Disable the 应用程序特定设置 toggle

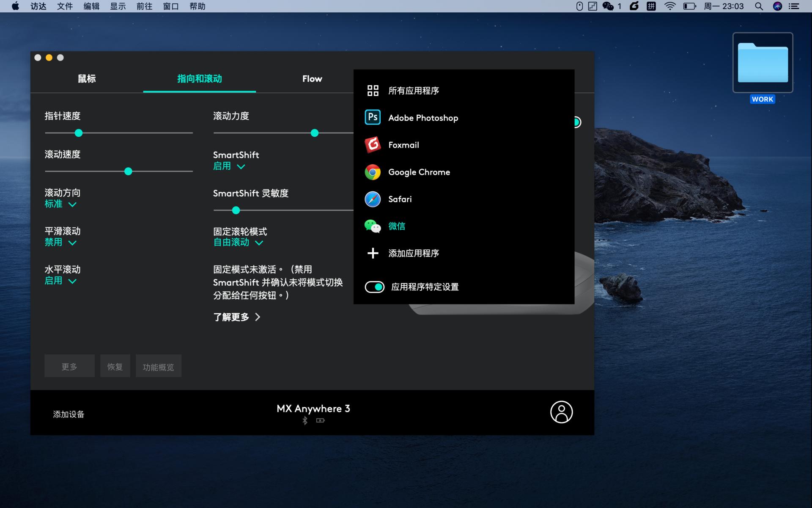[375, 287]
